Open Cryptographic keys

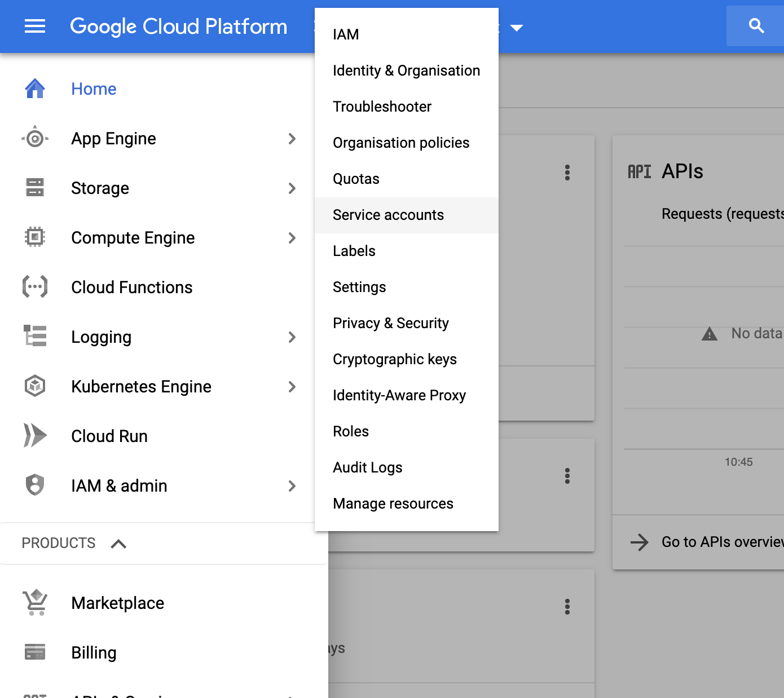pos(407,359)
